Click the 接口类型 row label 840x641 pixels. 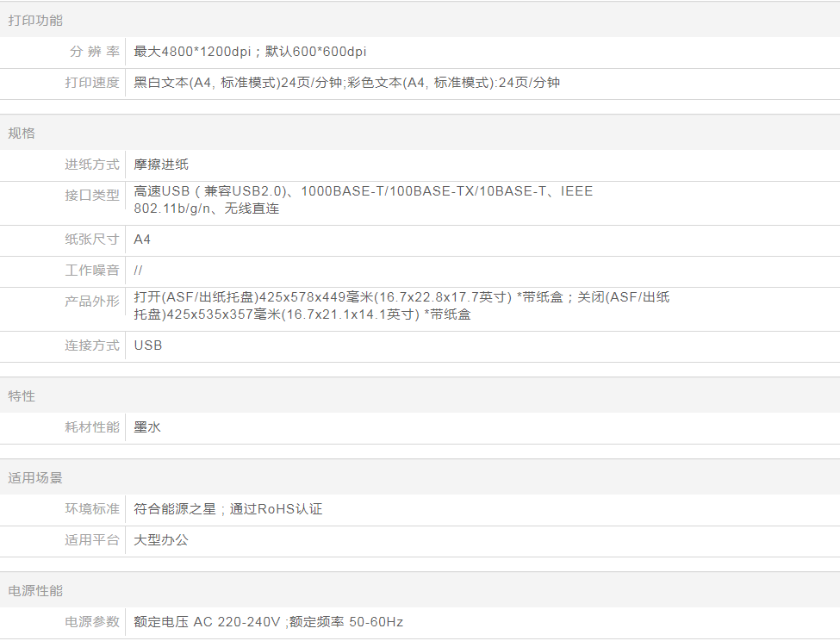92,196
